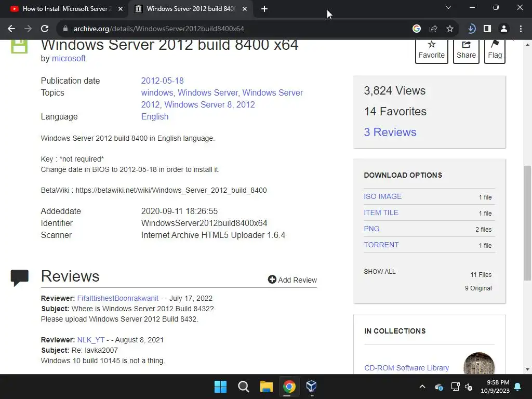Click the Chrome taskbar icon
Image resolution: width=532 pixels, height=399 pixels.
pos(289,387)
